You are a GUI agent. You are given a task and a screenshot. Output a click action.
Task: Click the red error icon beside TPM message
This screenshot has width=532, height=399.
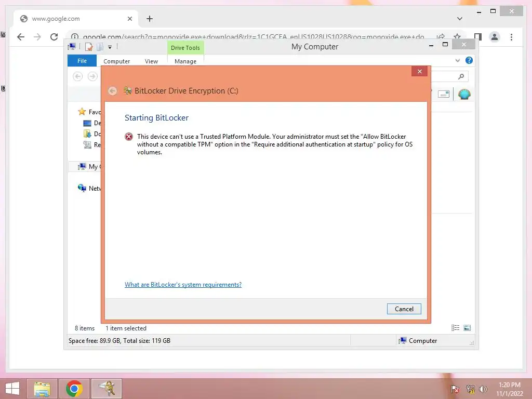coord(129,137)
